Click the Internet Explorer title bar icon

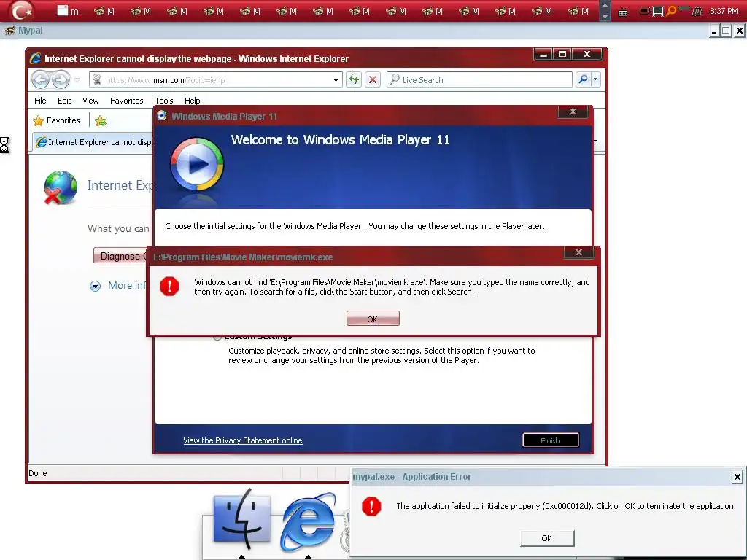coord(35,58)
